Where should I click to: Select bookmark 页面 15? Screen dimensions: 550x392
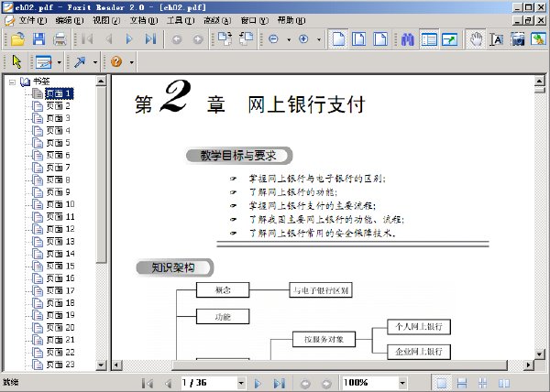60,266
